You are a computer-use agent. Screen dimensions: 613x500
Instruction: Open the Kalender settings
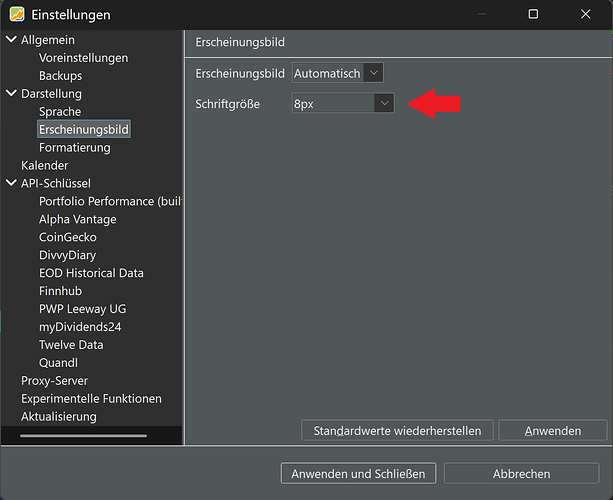tap(45, 165)
